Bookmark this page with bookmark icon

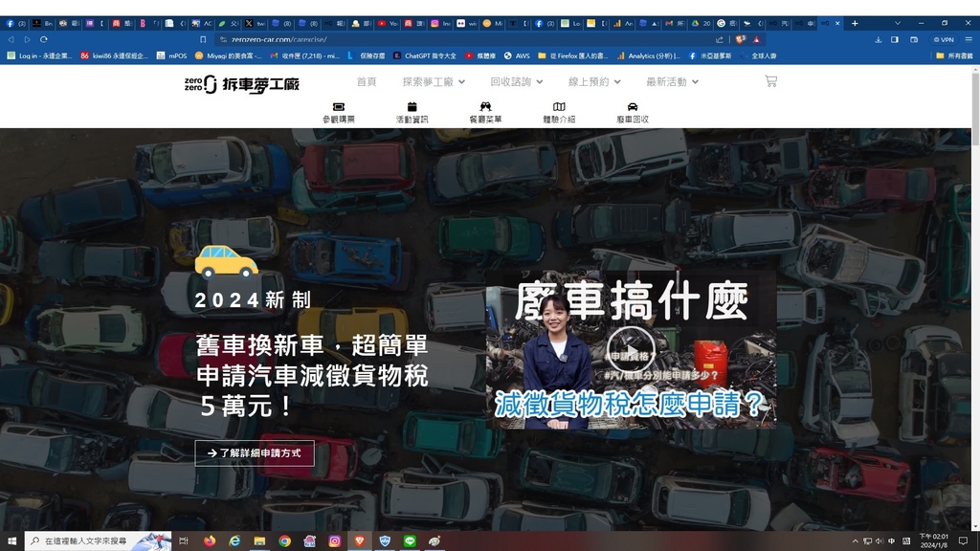203,39
